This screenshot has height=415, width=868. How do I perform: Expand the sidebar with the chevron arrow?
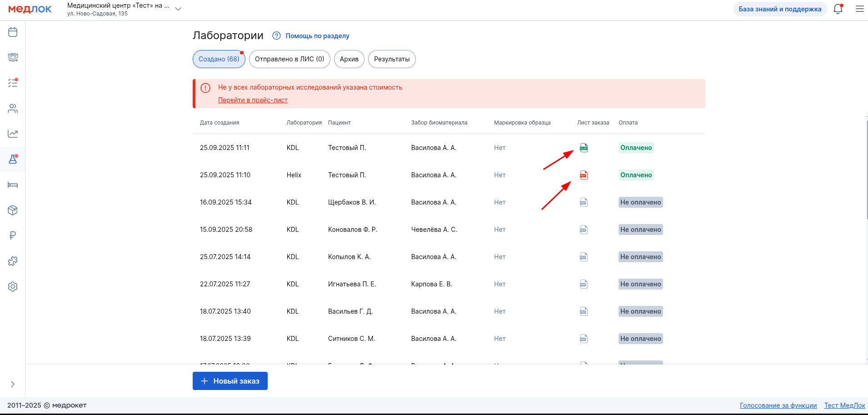[x=13, y=384]
